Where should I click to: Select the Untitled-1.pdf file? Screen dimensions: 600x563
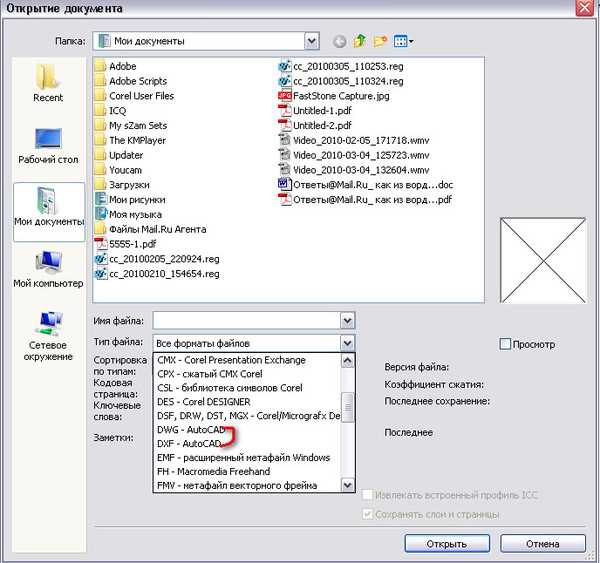coord(315,111)
